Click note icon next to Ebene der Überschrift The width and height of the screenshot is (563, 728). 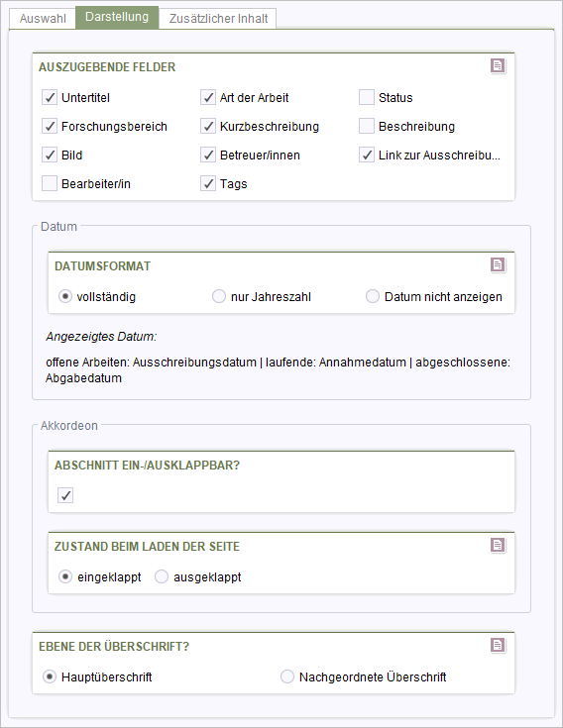point(498,645)
